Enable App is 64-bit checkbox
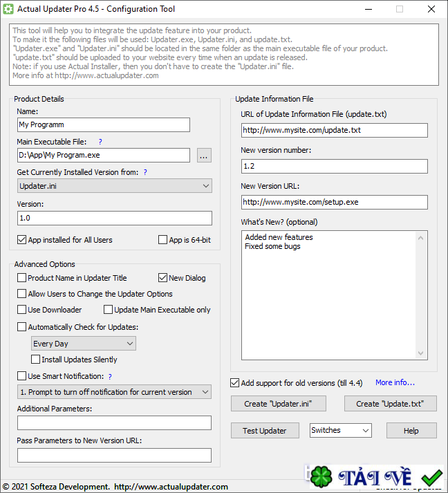The height and width of the screenshot is (493, 448). 163,240
